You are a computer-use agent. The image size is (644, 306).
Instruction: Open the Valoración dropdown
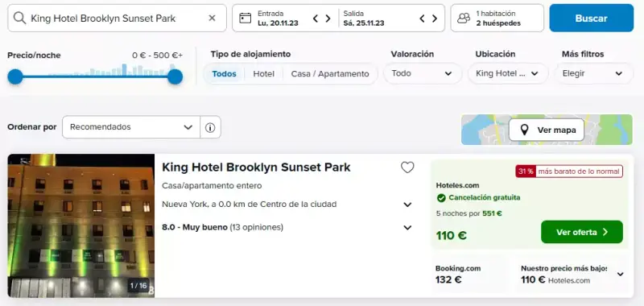point(422,73)
